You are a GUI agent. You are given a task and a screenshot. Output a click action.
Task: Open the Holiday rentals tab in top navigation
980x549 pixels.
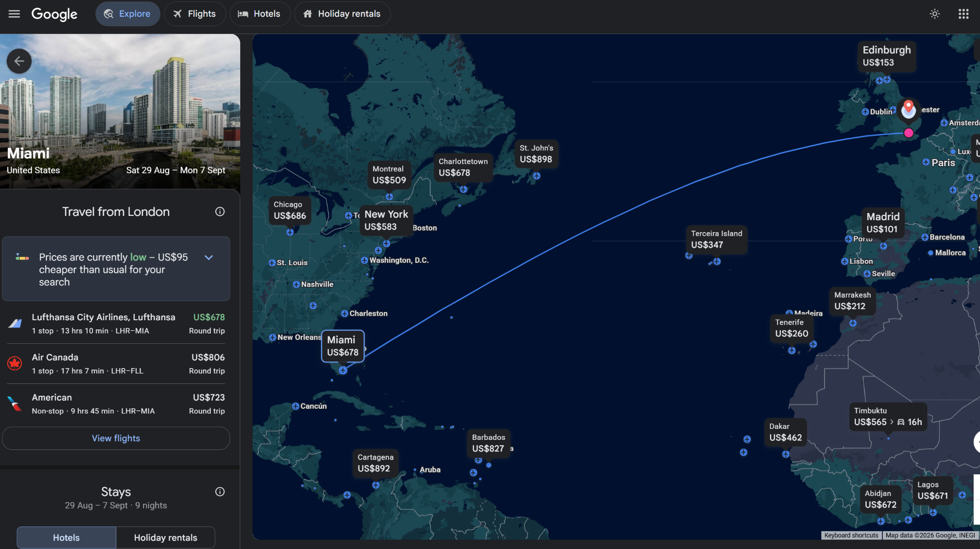342,14
